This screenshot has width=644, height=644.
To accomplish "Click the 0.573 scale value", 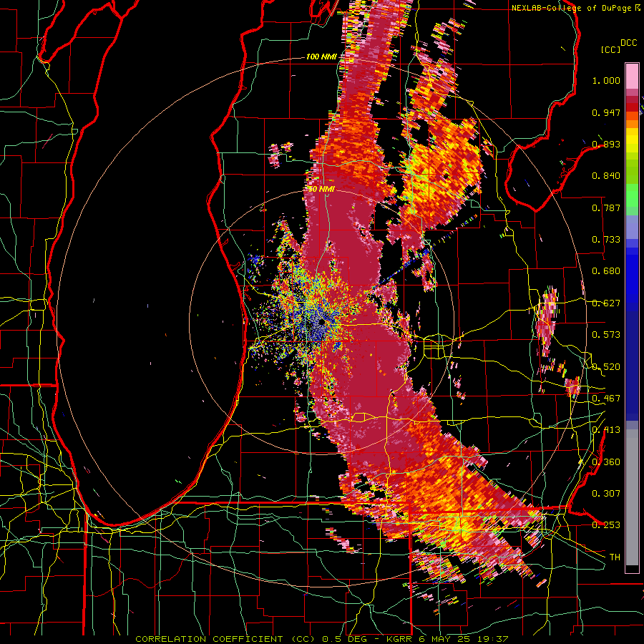I will coord(606,335).
